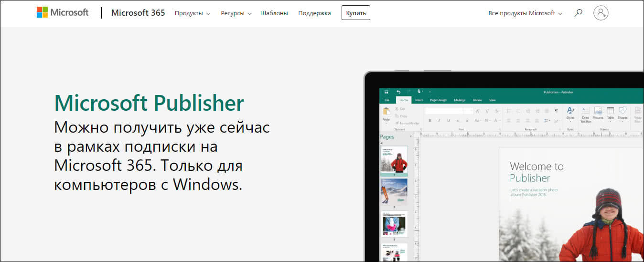
Task: Open the search magnifier icon
Action: click(578, 13)
